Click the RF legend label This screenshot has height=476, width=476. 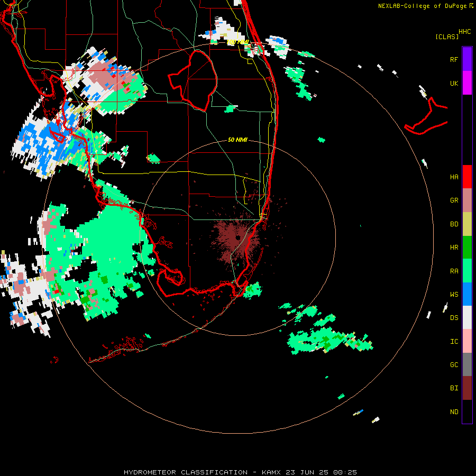pos(454,59)
